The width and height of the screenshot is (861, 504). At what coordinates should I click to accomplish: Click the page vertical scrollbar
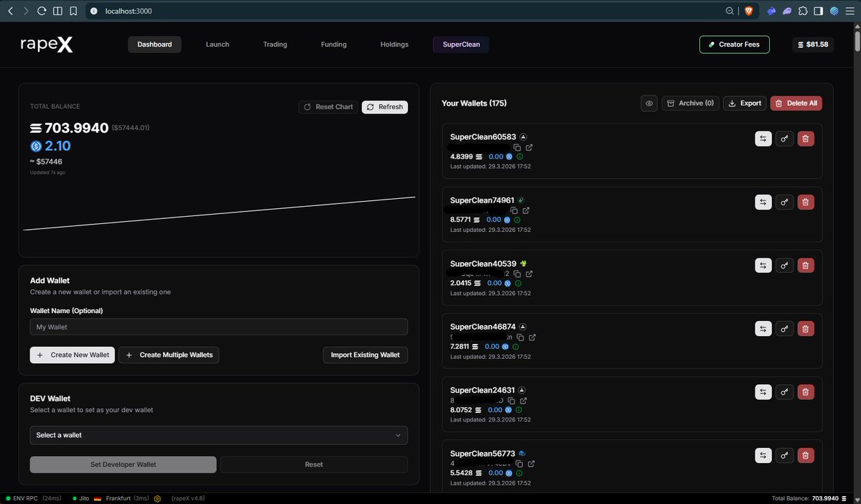pos(857,42)
